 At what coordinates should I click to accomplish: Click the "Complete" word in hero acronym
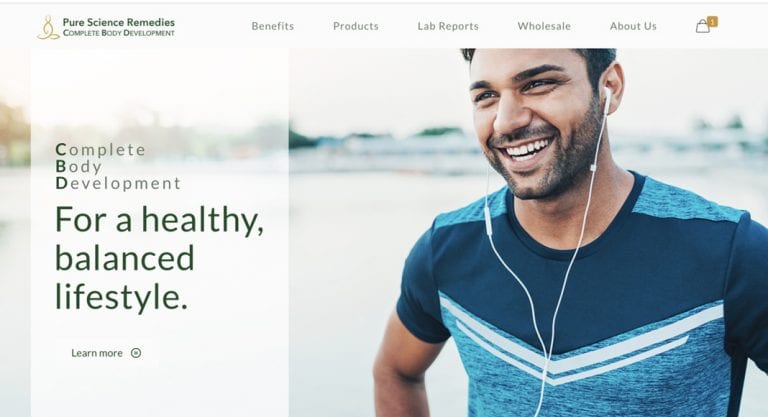coord(100,149)
